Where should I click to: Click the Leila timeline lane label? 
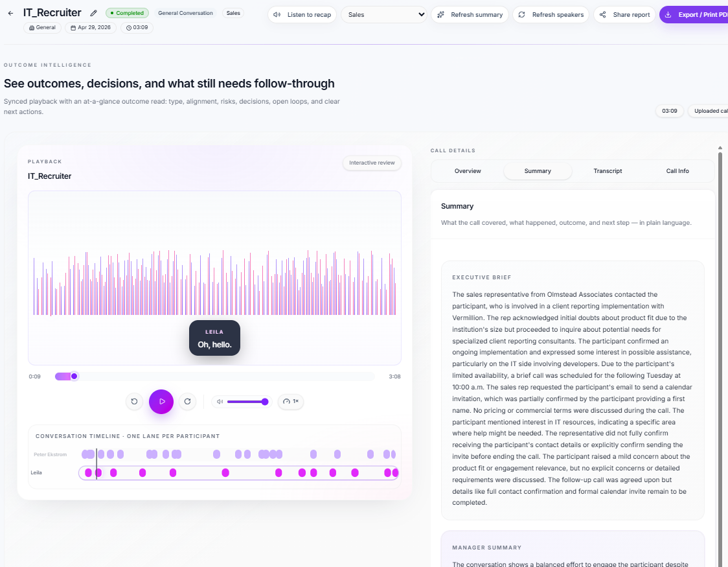point(36,473)
